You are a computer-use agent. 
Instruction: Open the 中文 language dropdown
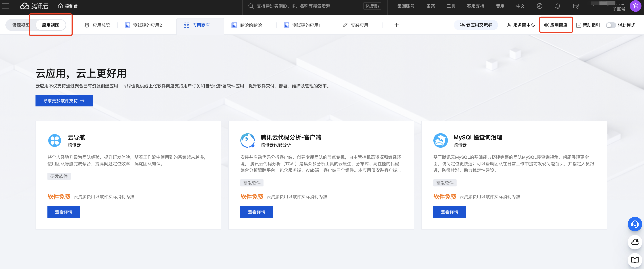pyautogui.click(x=520, y=6)
